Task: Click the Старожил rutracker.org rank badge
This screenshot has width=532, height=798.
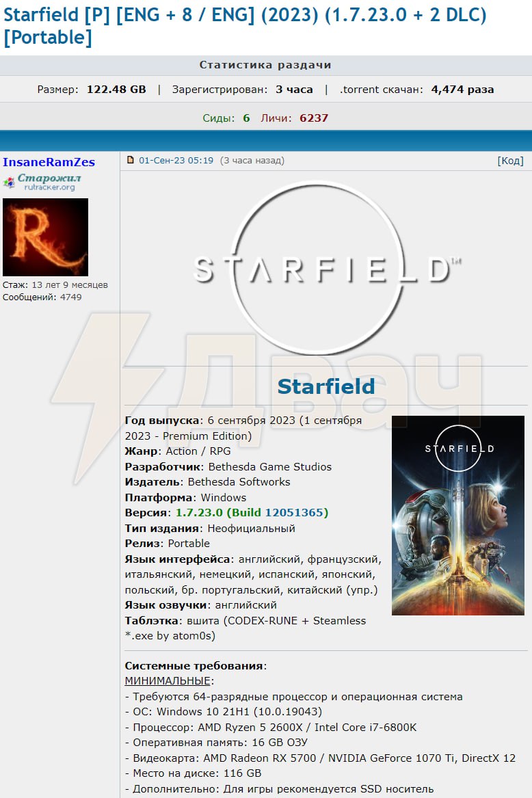Action: (x=42, y=182)
